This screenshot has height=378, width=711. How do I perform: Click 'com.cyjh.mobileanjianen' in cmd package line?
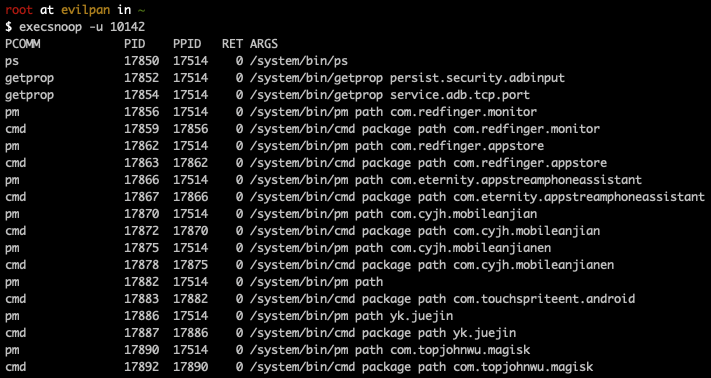click(534, 265)
